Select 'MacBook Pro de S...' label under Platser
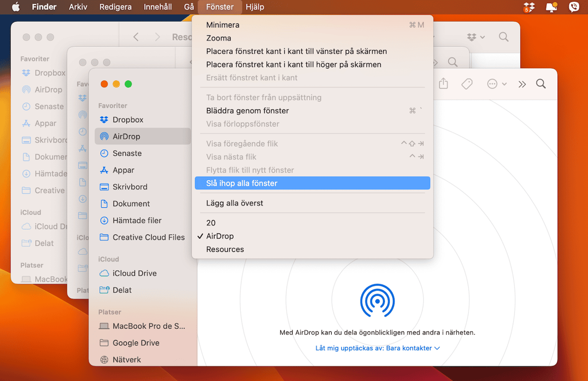Screen dimensions: 588x381 [x=149, y=326]
